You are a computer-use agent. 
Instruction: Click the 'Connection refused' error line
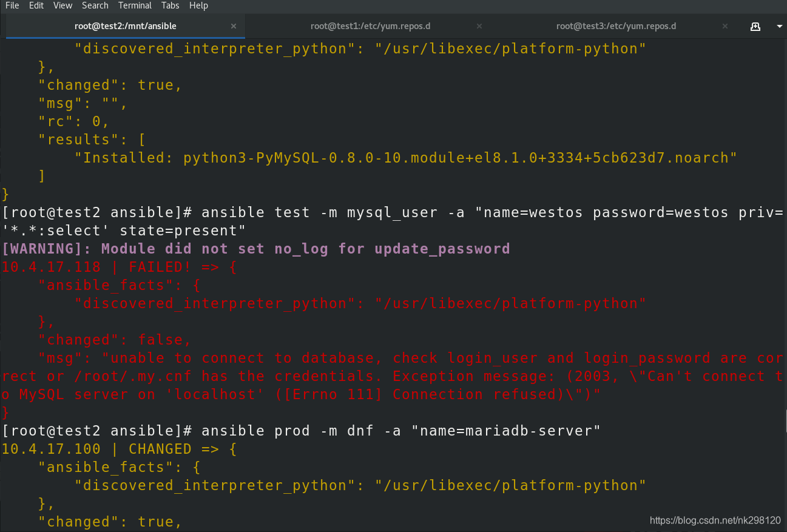[301, 394]
